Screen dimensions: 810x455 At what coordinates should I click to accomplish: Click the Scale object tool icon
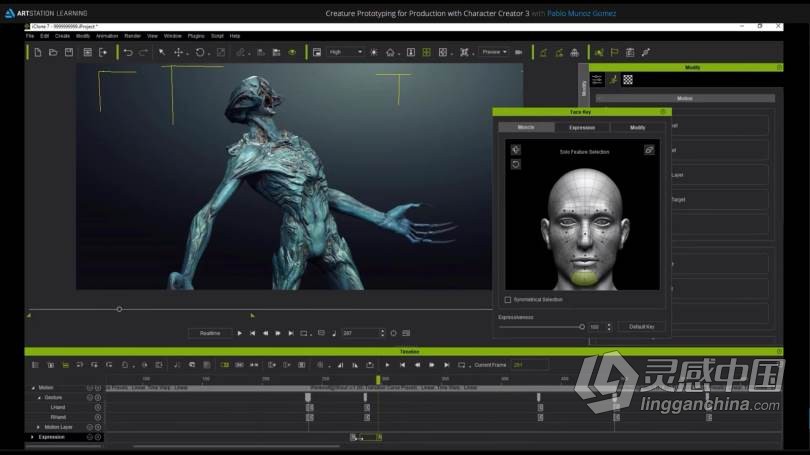pyautogui.click(x=221, y=52)
